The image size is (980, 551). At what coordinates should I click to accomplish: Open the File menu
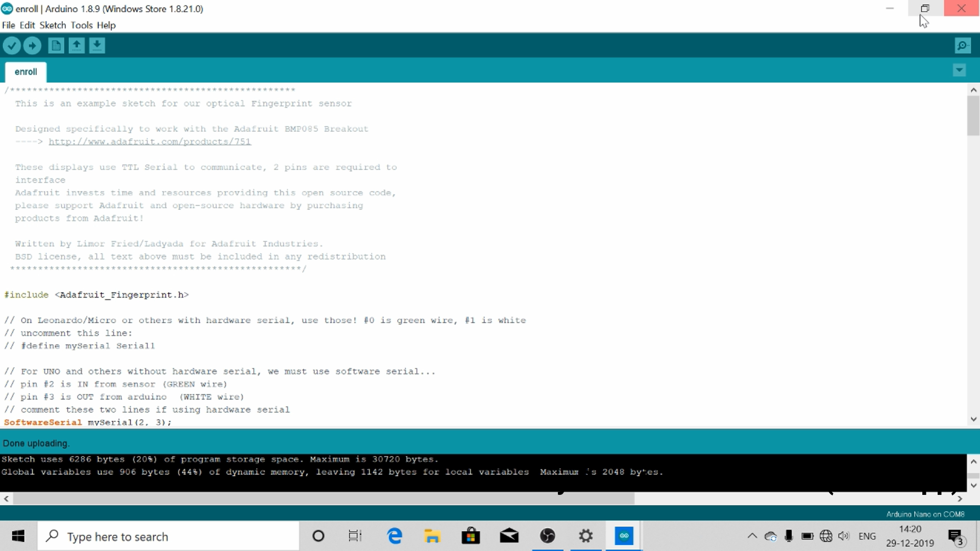click(x=9, y=25)
